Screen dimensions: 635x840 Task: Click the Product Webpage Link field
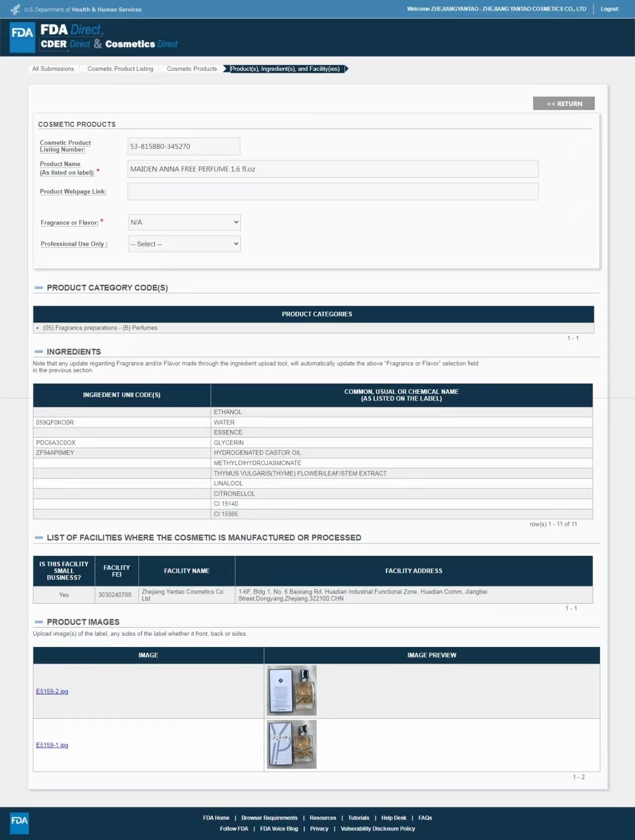click(x=333, y=192)
